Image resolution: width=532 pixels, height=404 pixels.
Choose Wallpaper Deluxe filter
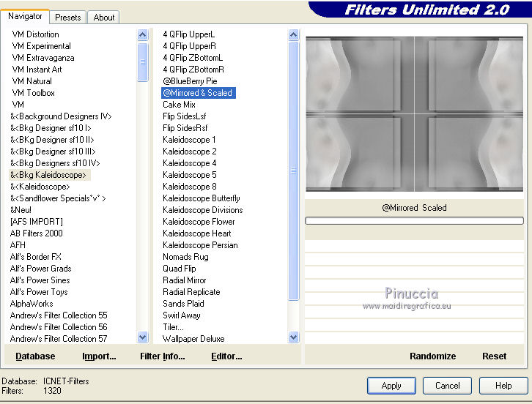[193, 339]
